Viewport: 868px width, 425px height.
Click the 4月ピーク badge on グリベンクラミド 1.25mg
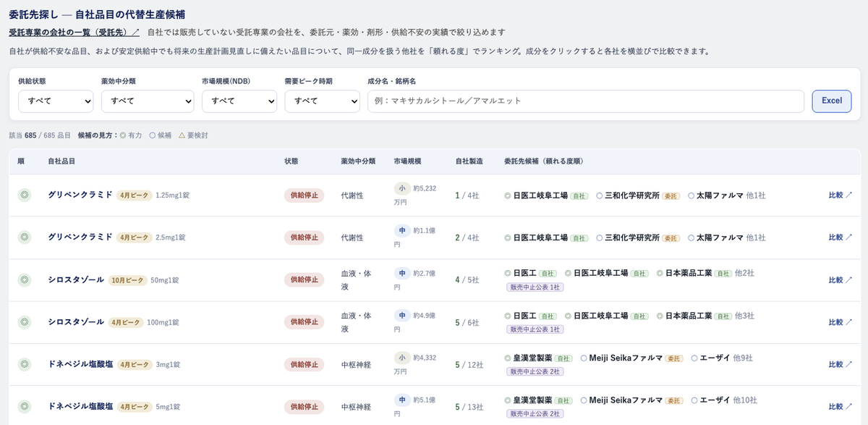coord(135,195)
